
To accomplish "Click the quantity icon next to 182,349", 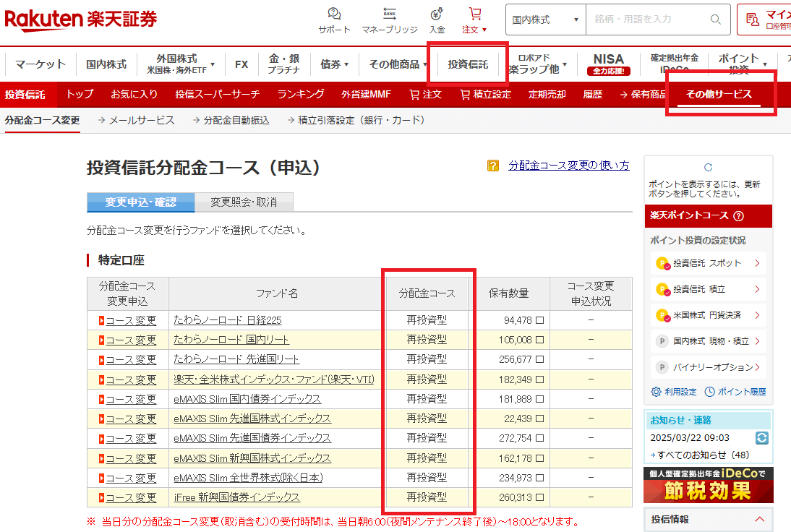I will coord(540,379).
